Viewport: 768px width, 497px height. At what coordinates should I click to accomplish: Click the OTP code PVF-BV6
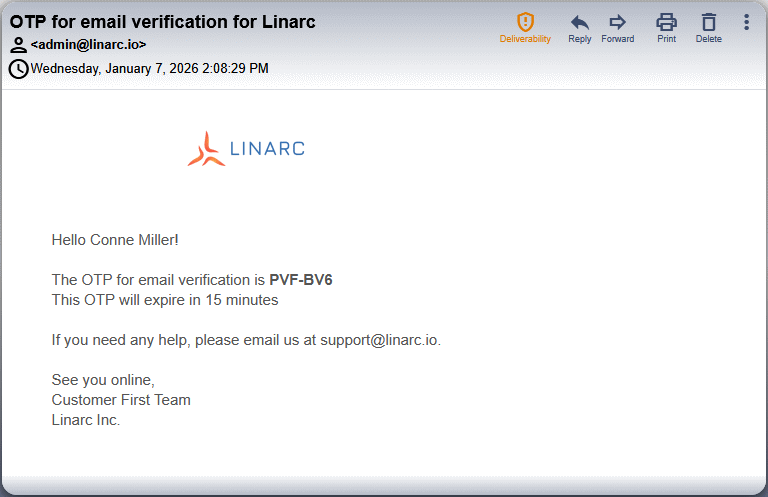coord(301,280)
